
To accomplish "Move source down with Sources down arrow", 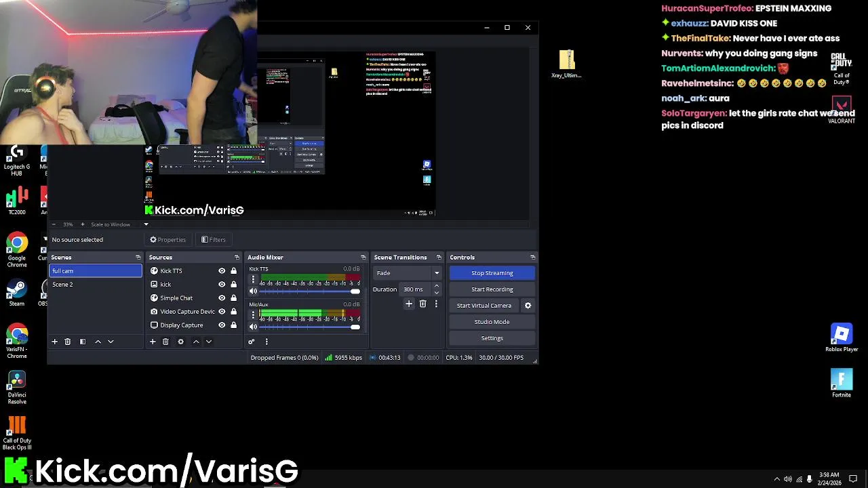I will click(209, 342).
